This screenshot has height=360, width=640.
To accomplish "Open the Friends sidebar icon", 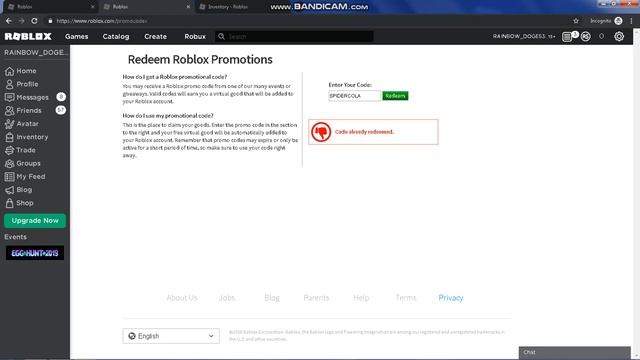I will [x=9, y=111].
